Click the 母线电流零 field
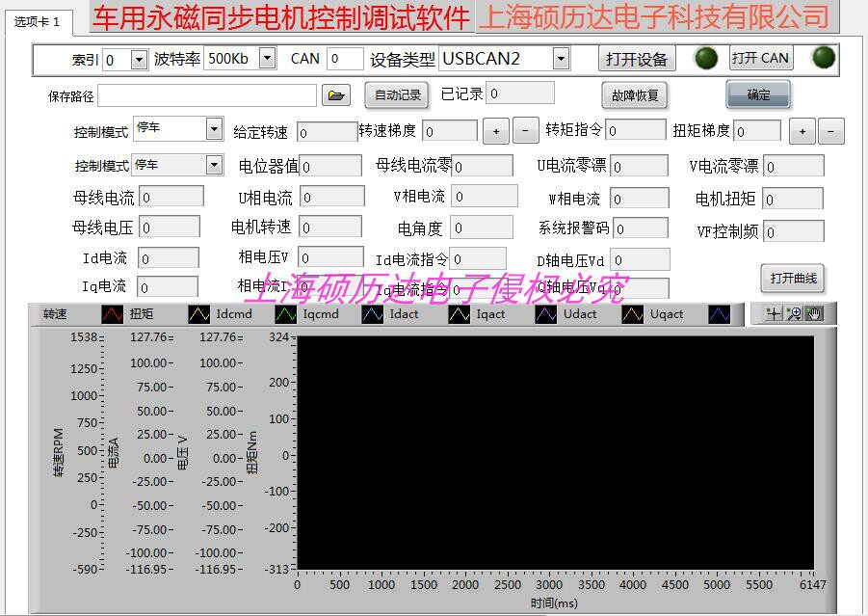The image size is (868, 616). [482, 165]
